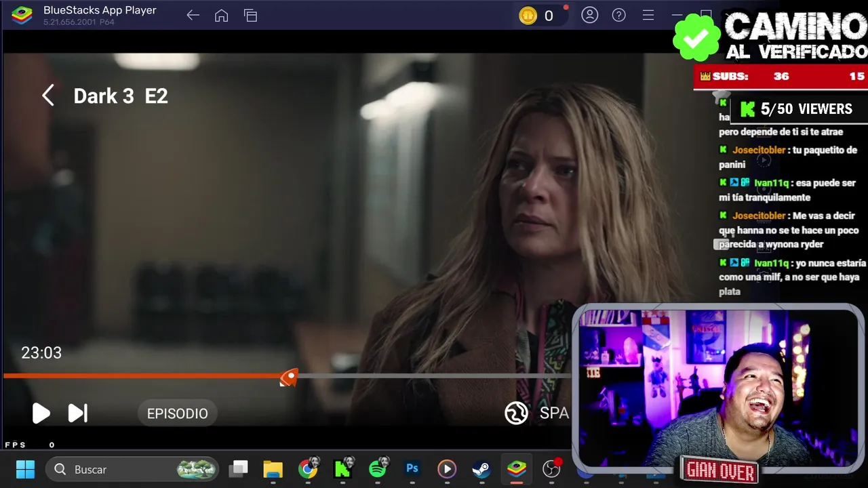Go back using the BlueStacks back arrow
The image size is (868, 488).
pos(193,16)
